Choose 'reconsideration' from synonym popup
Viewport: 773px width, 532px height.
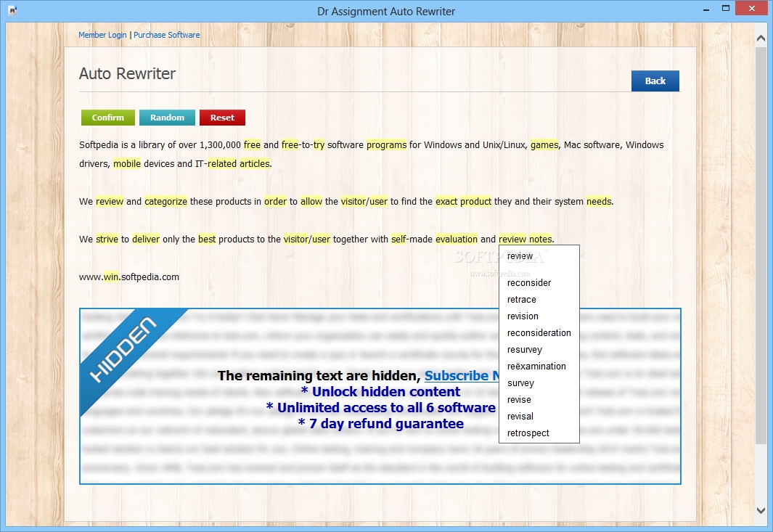click(539, 333)
